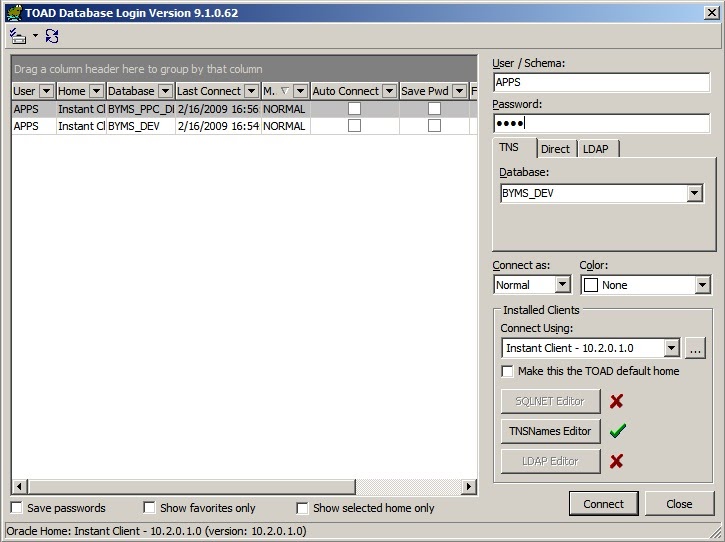Click the Close button

[x=679, y=504]
